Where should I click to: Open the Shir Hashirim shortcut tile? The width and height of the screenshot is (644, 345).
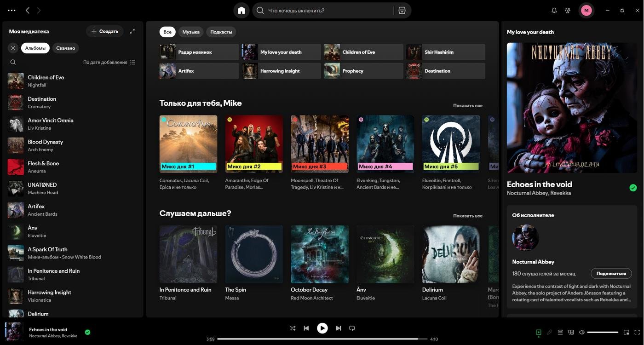[x=446, y=52]
